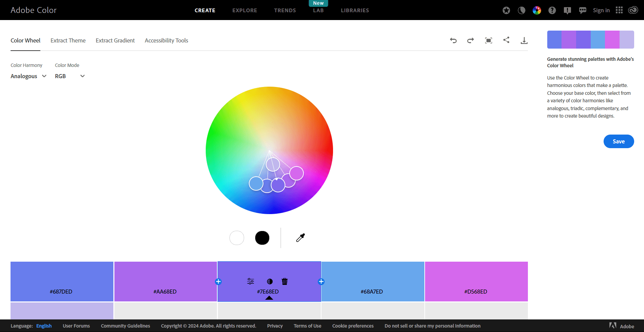Open the Analogous color harmony dropdown
The width and height of the screenshot is (644, 332).
tap(28, 76)
